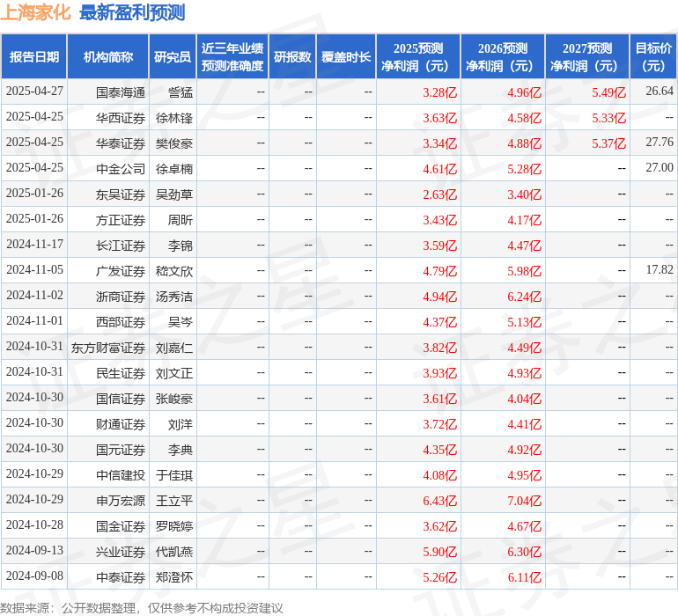Click target price 27.76

(x=660, y=143)
